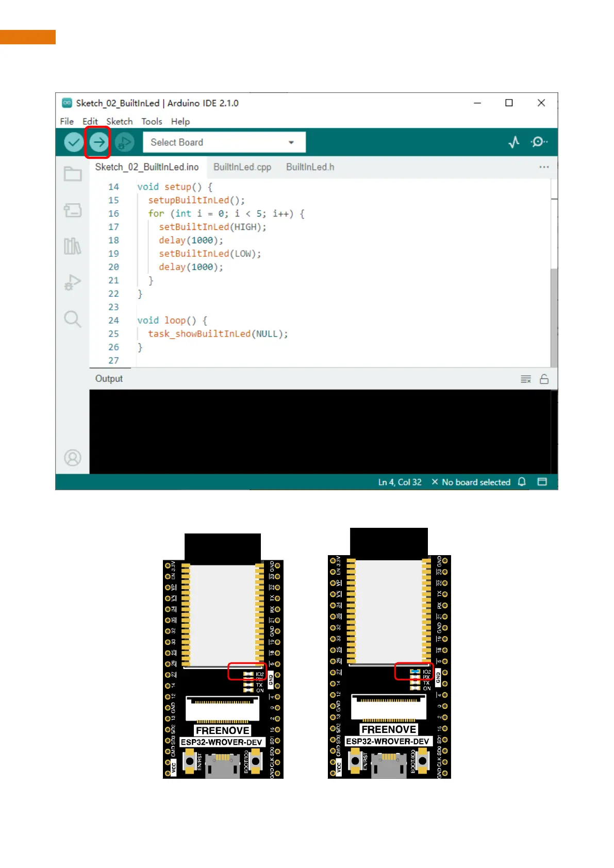Toggle output word wrap icon
The width and height of the screenshot is (614, 868).
pyautogui.click(x=526, y=379)
